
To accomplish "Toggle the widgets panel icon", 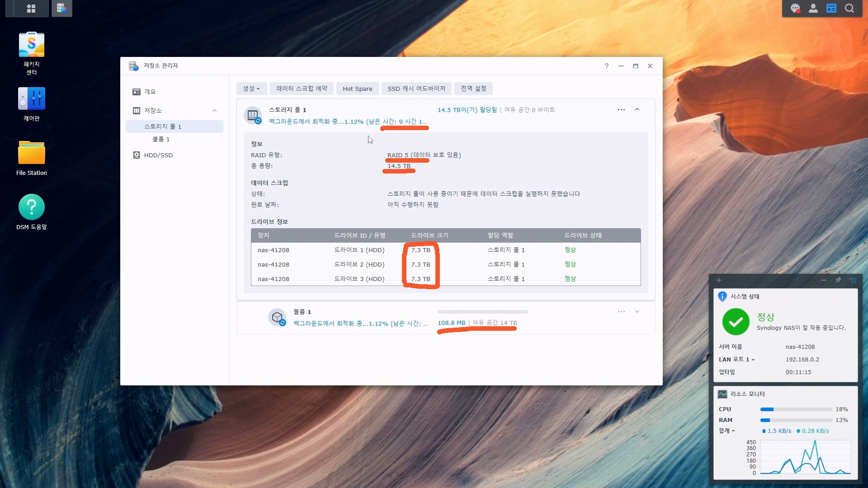I will pos(831,9).
